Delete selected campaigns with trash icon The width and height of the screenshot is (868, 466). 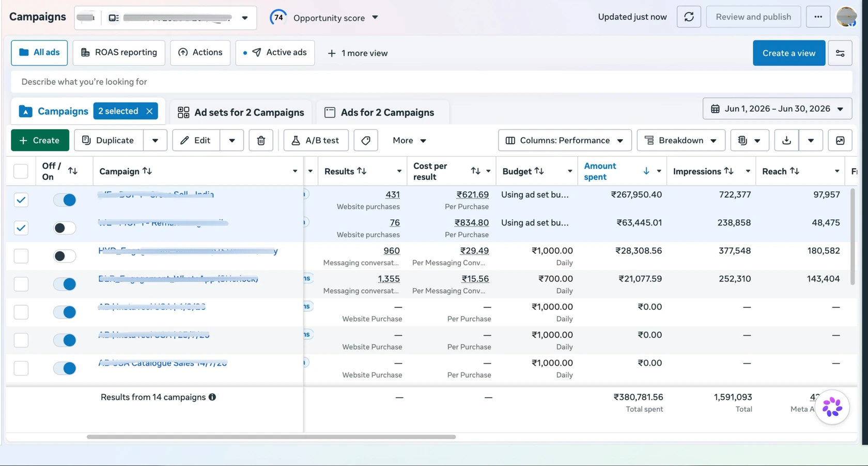pyautogui.click(x=261, y=141)
